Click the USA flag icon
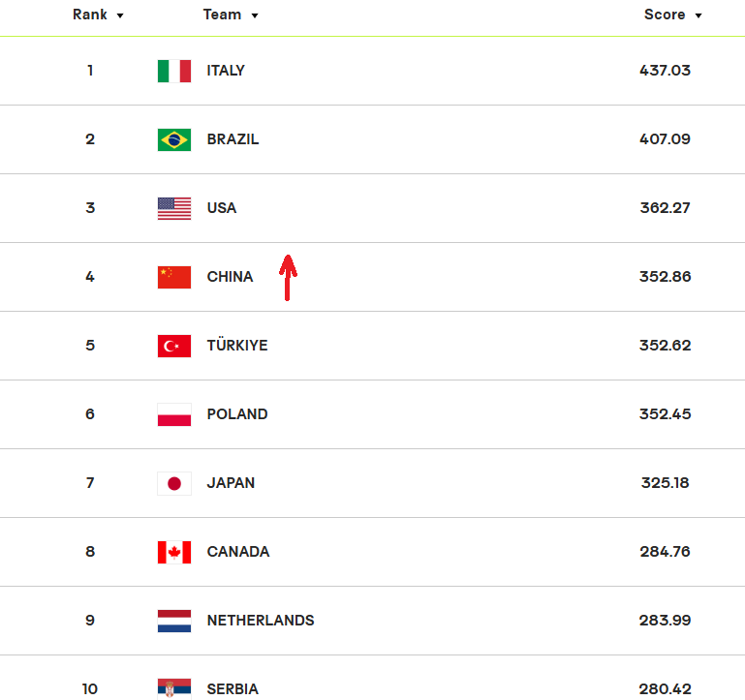Viewport: 745px width, 700px height. [x=174, y=208]
